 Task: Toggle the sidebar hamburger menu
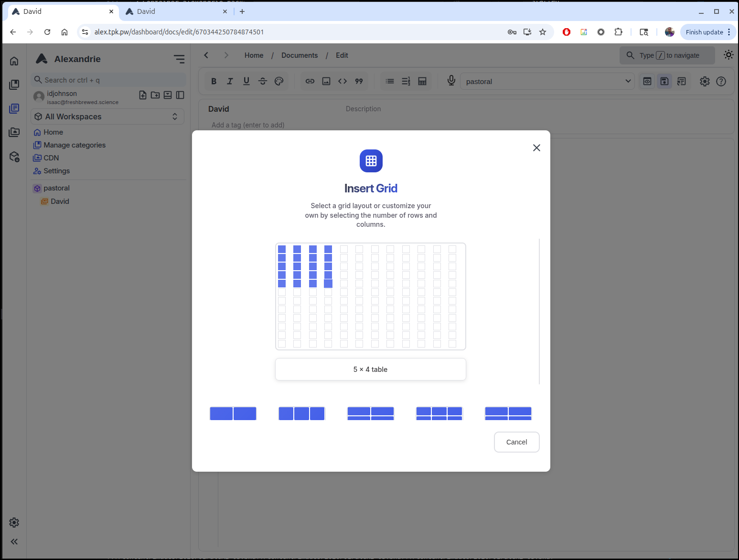click(179, 59)
